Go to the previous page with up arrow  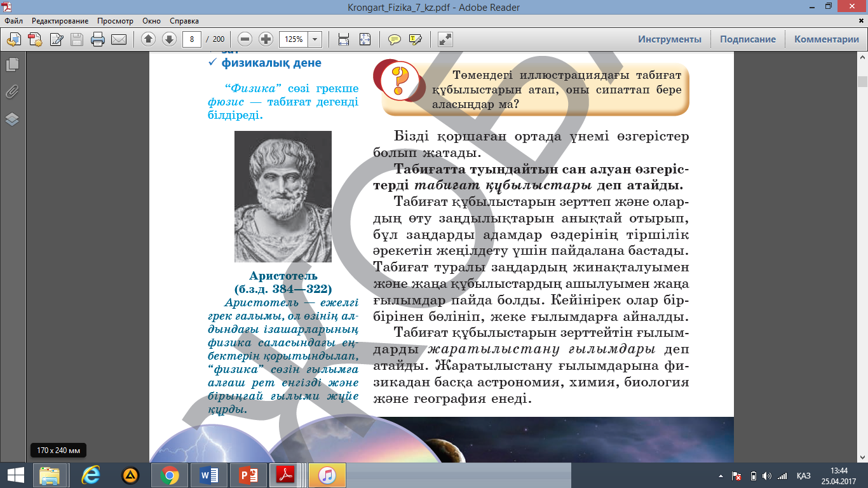149,39
